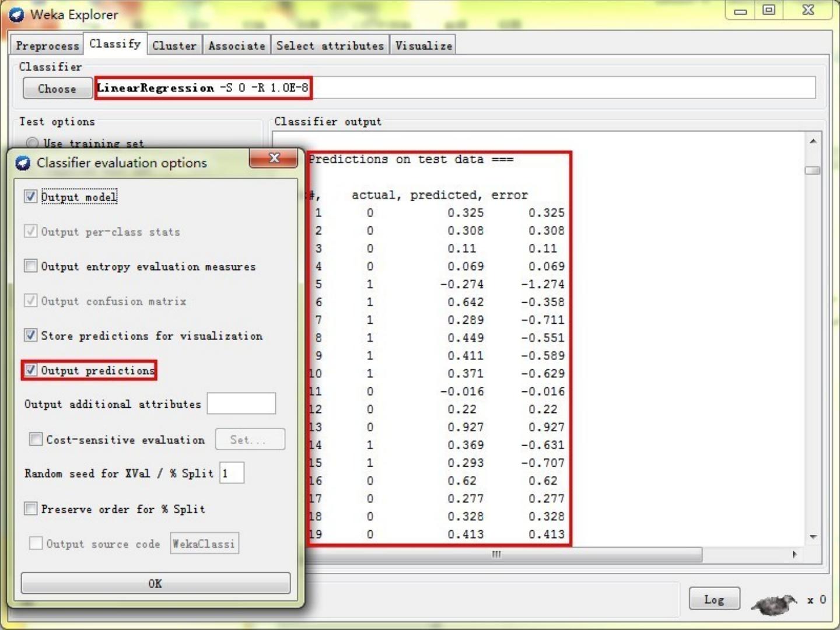840x630 pixels.
Task: Toggle the Output per-class stats checkbox
Action: 31,231
